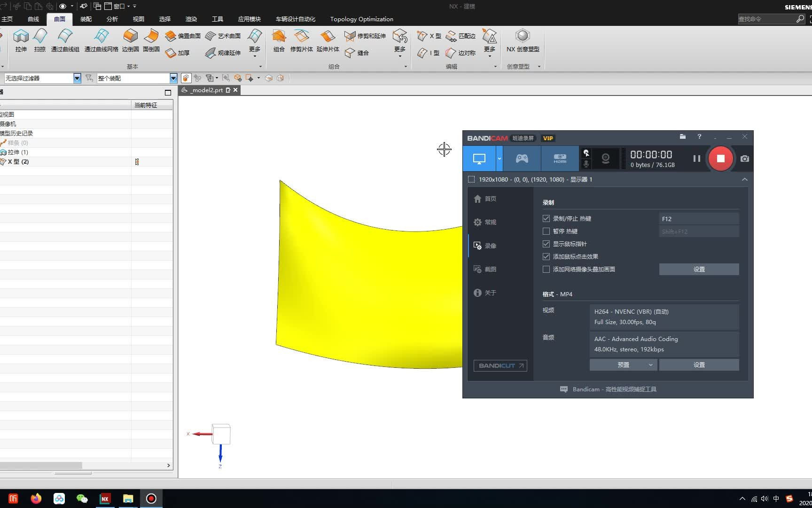Click the BANDICUT link button
The image size is (812, 508).
(x=500, y=365)
